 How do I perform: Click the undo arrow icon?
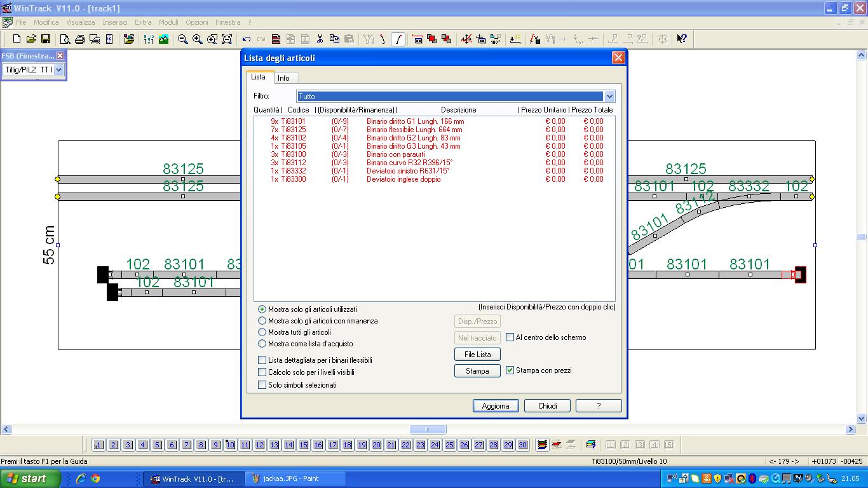point(246,39)
